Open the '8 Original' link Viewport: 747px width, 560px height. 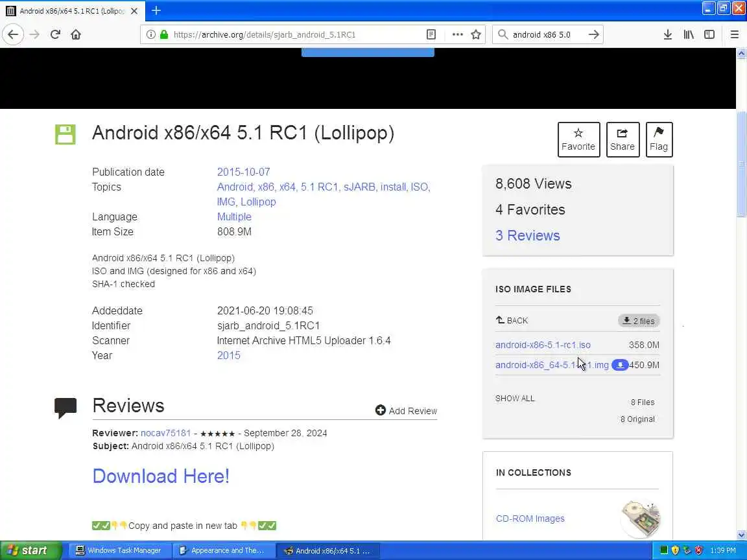[x=637, y=419]
